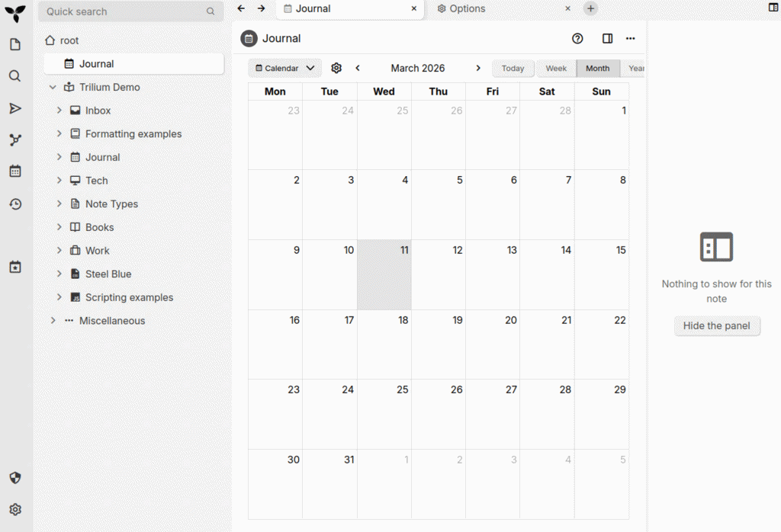The width and height of the screenshot is (781, 532).
Task: Collapse the Trilium Demo tree node
Action: pyautogui.click(x=53, y=88)
